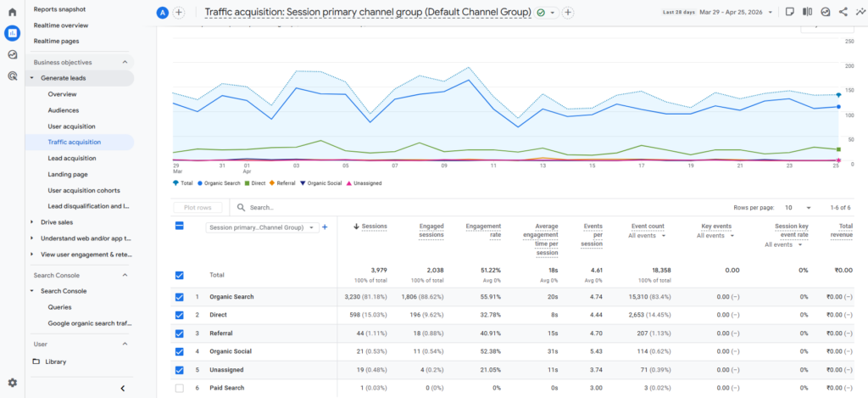Expand the Drive sales section

tap(32, 222)
